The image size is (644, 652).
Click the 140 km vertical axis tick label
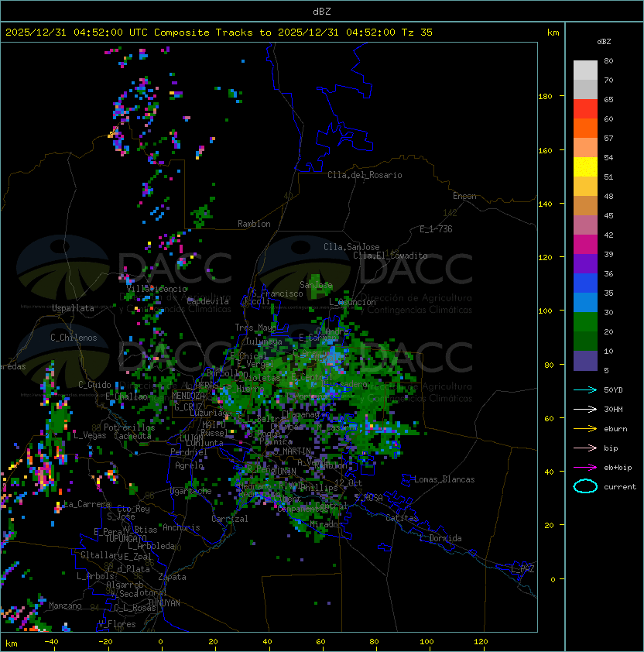[x=545, y=204]
